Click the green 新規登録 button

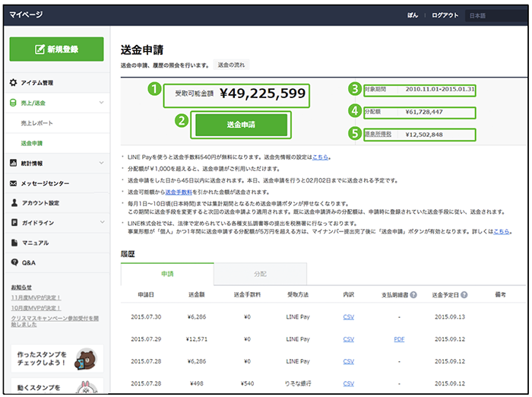pyautogui.click(x=56, y=49)
